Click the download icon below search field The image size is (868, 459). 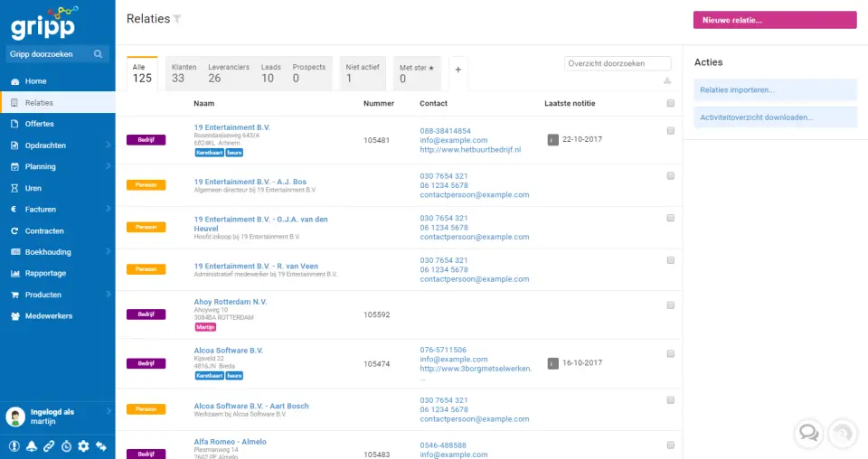(667, 80)
